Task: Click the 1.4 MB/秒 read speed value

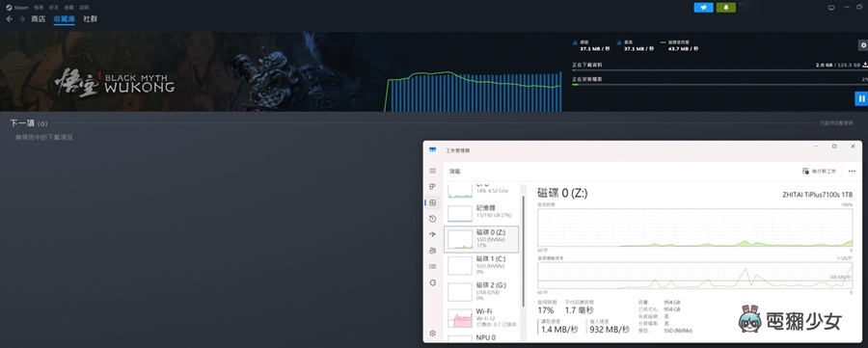Action: (559, 330)
